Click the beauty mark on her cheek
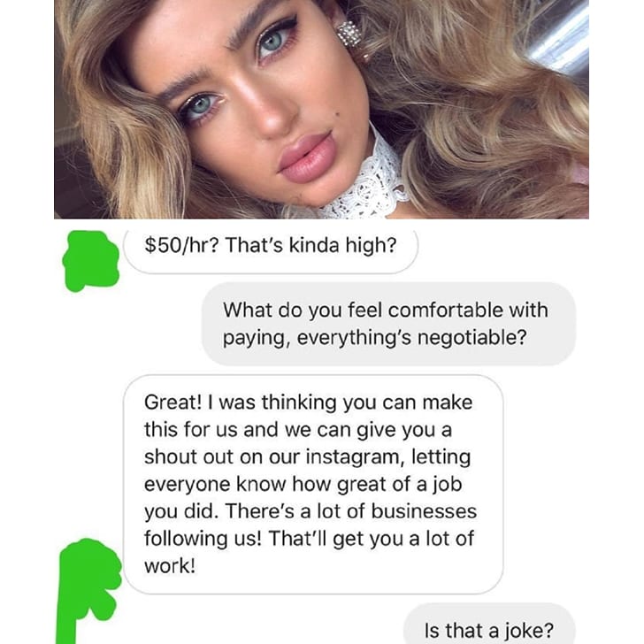This screenshot has height=644, width=644. tap(339, 114)
